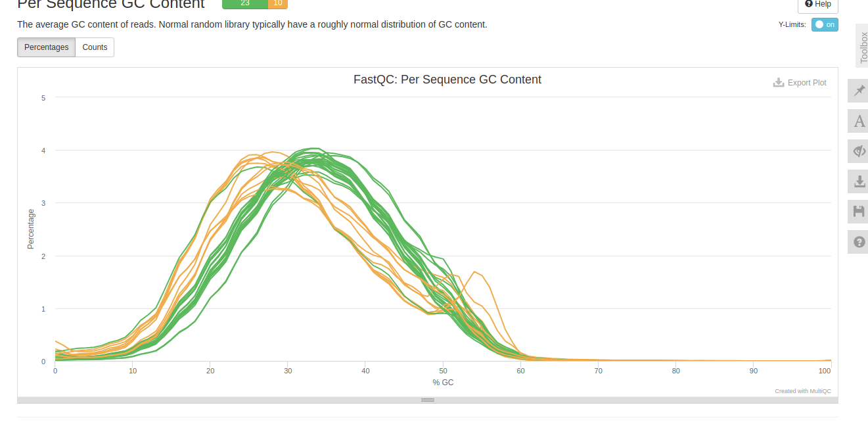Open the hide samples eye tool
This screenshot has width=868, height=424.
[x=858, y=151]
